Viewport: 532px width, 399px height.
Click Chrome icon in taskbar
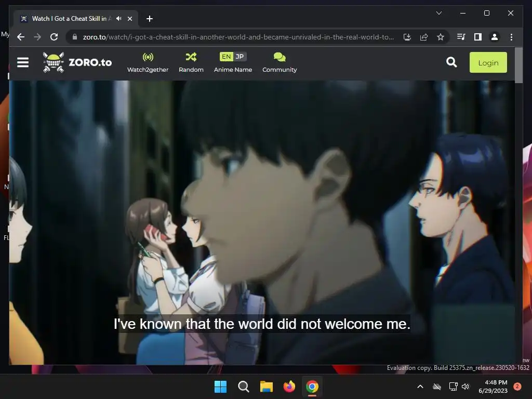point(312,387)
